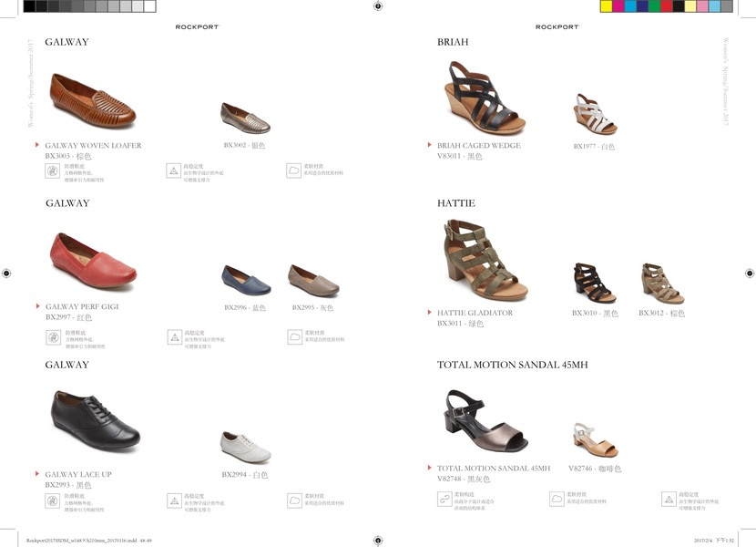756x547 pixels.
Task: Open the white BX2994 lace-up image
Action: pyautogui.click(x=246, y=447)
